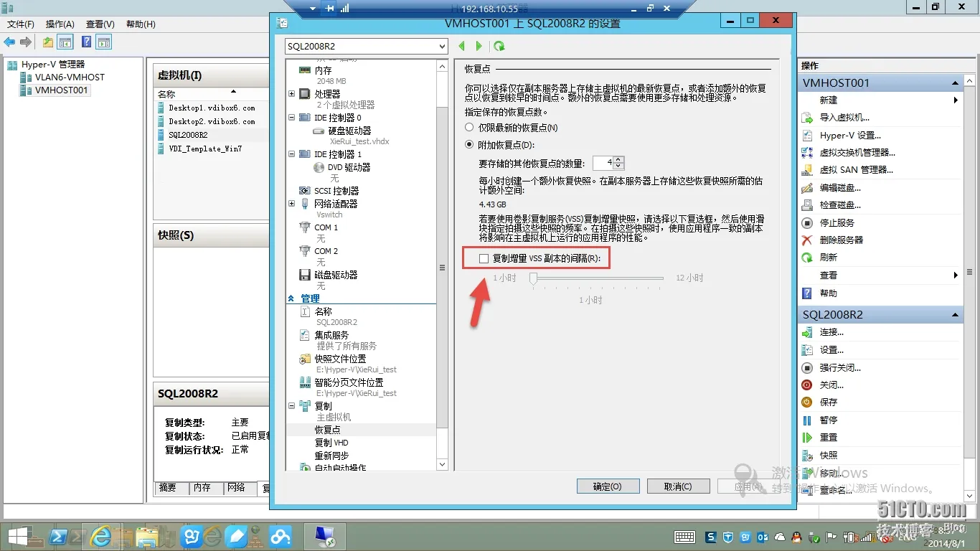Click the green refresh icon in settings dialog
Image resolution: width=980 pixels, height=551 pixels.
(499, 46)
